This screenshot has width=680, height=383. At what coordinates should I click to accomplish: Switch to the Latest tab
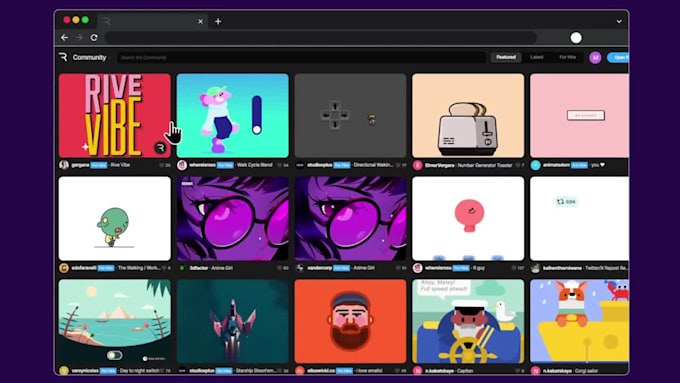[536, 57]
